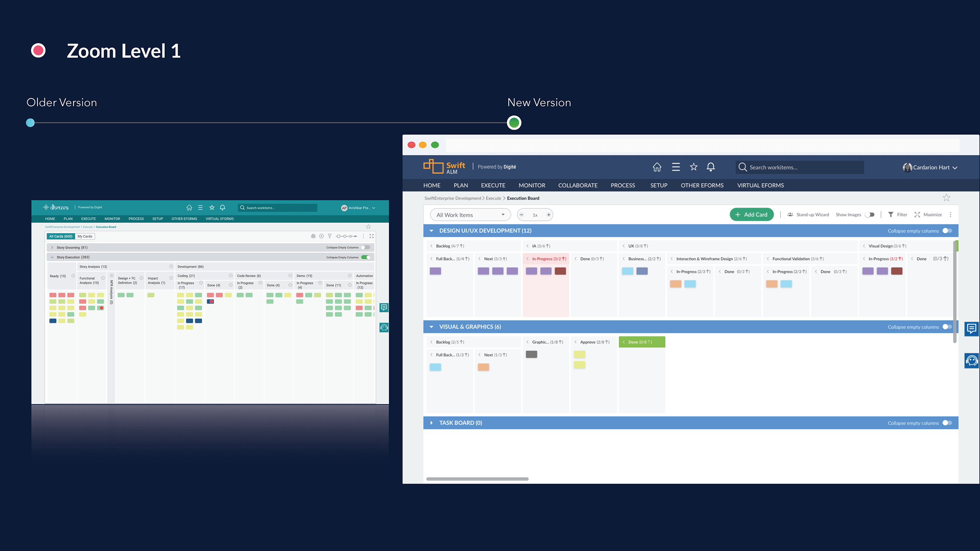Enable the Show Images toggle

coord(870,215)
